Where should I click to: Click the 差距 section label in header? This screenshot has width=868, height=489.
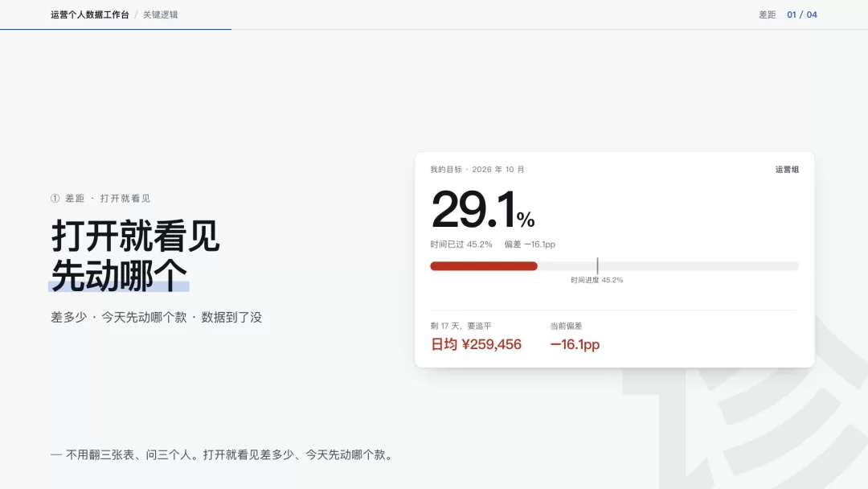768,15
